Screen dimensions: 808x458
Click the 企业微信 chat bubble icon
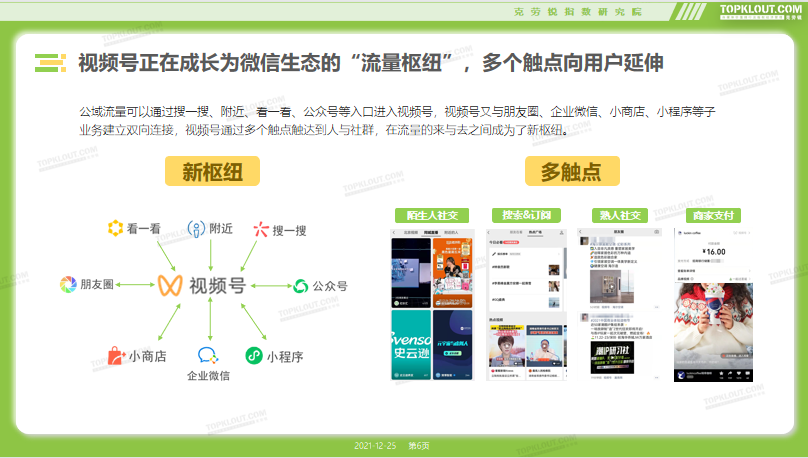(208, 355)
